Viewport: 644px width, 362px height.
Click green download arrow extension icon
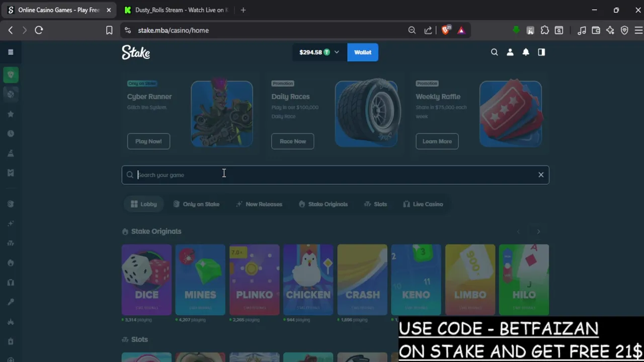[x=516, y=30]
